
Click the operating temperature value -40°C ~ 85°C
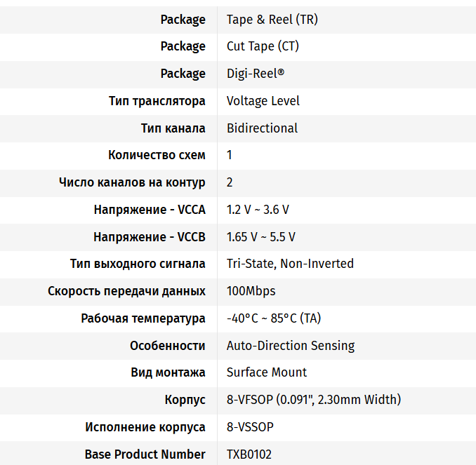[x=274, y=318]
